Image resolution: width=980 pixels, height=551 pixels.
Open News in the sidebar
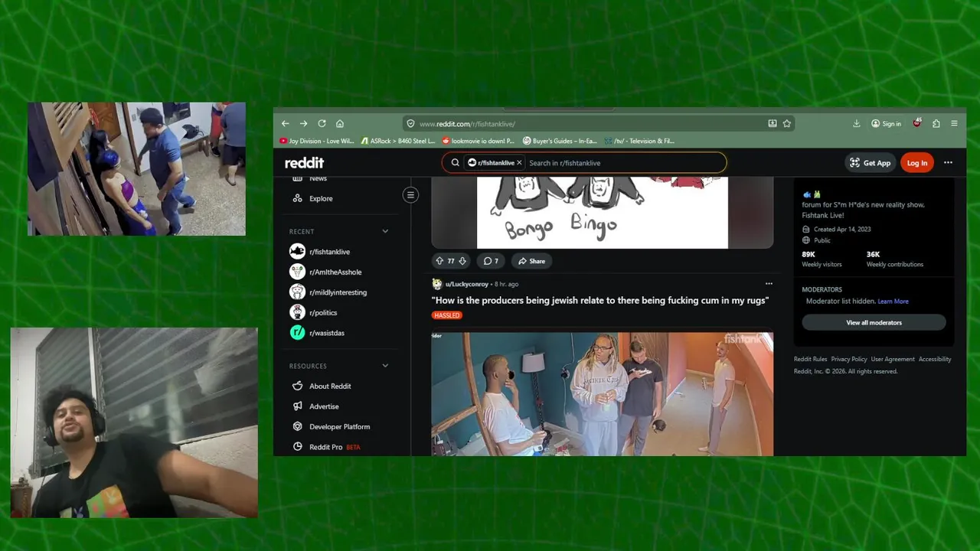pos(318,179)
